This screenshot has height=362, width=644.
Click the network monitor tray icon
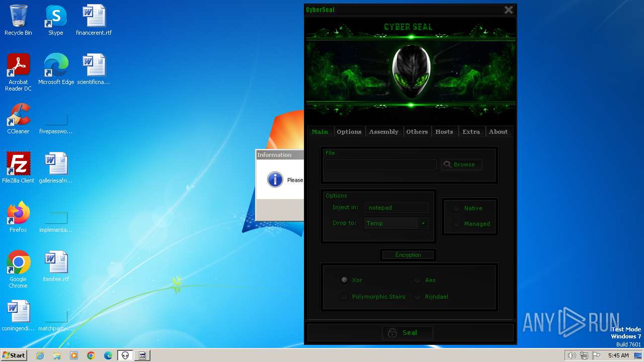[x=584, y=355]
